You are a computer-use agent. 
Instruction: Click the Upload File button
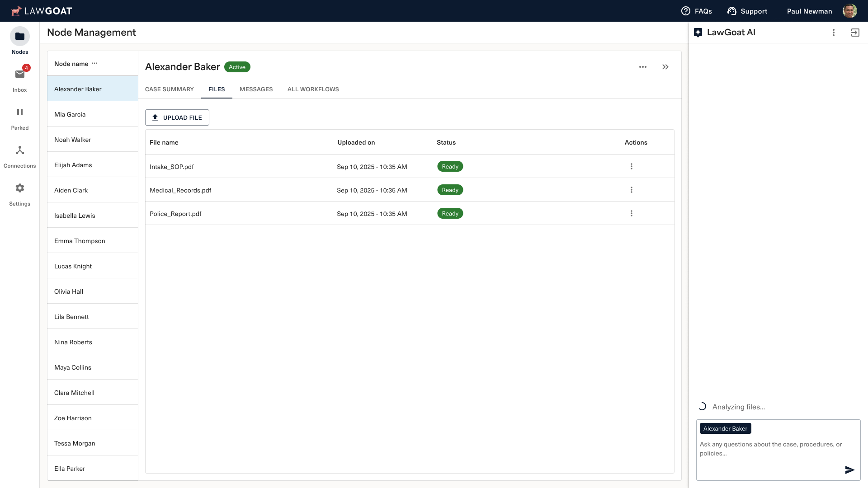pyautogui.click(x=177, y=117)
